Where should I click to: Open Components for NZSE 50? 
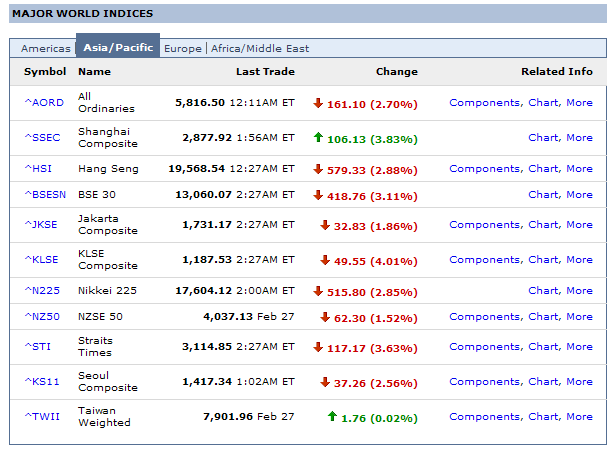[x=485, y=317]
